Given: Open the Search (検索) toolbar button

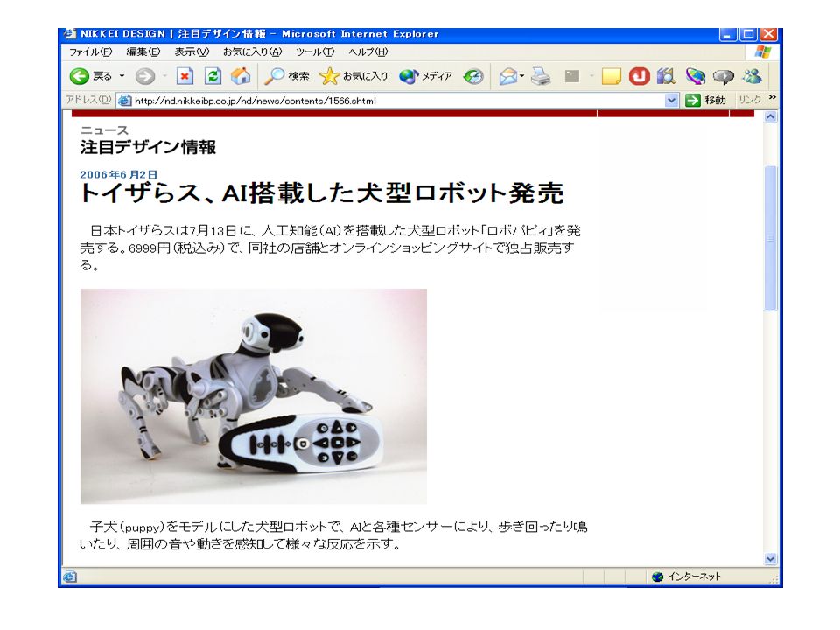Looking at the screenshot, I should [287, 76].
